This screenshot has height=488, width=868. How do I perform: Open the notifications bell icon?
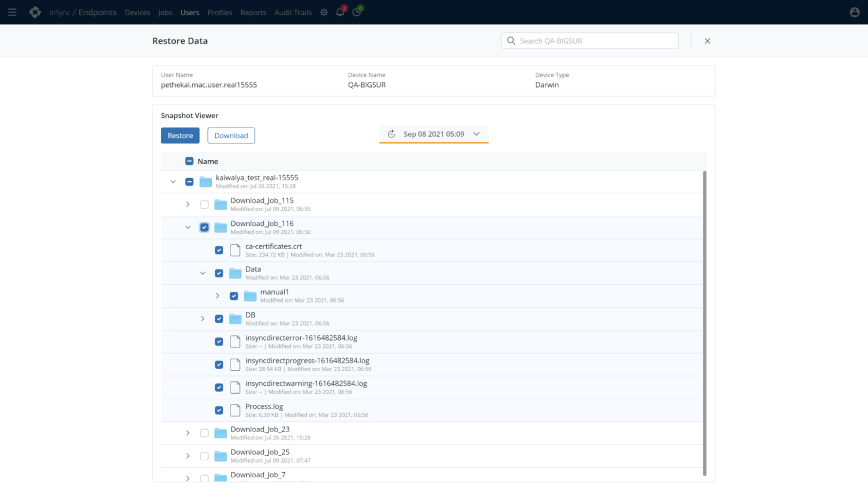point(340,12)
